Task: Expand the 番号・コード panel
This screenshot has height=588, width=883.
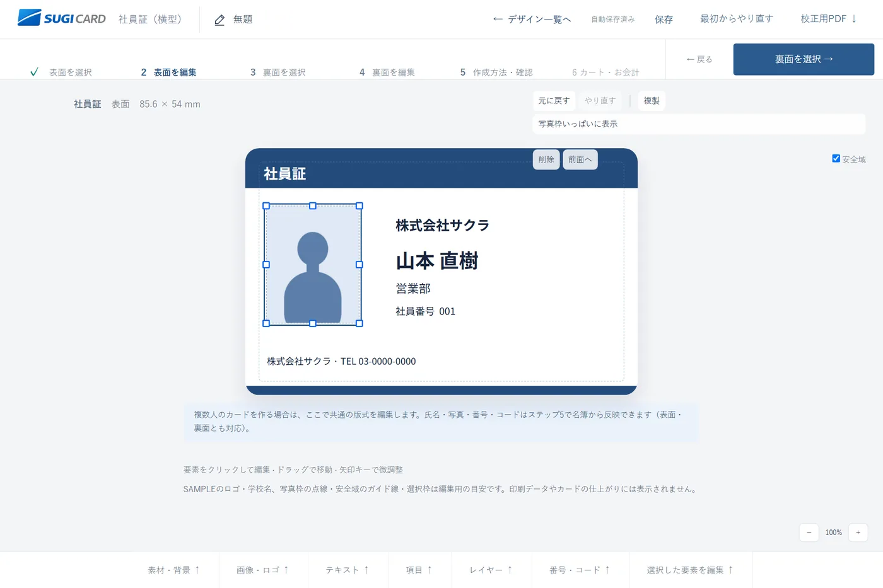Action: click(x=580, y=570)
